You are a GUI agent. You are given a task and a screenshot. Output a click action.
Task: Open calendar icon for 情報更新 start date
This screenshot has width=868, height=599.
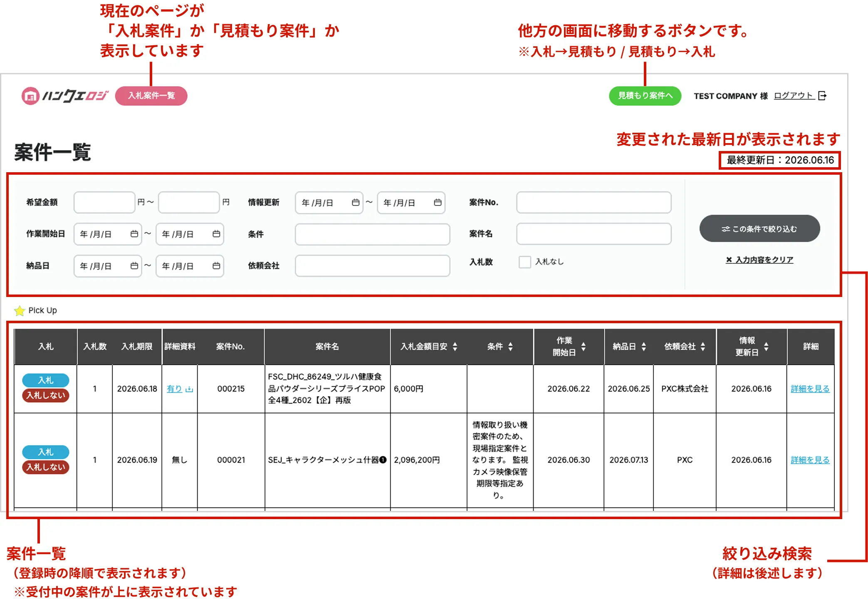(356, 203)
